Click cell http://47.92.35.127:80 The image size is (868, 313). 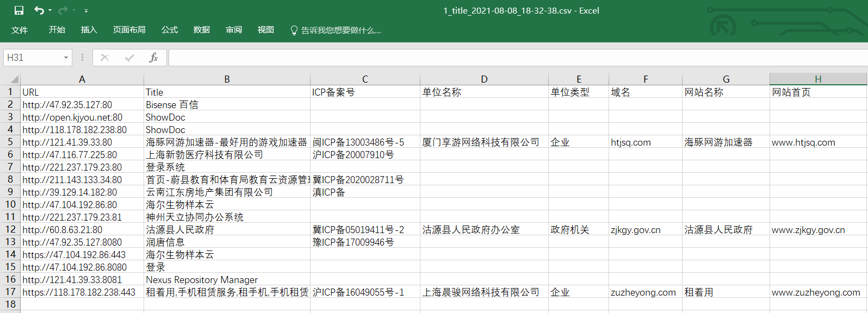82,104
